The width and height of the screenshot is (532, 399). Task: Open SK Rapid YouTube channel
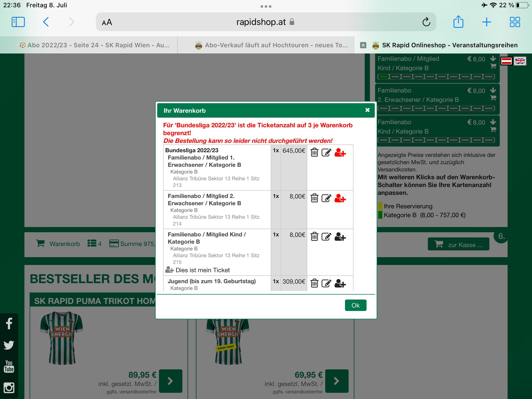coord(9,366)
